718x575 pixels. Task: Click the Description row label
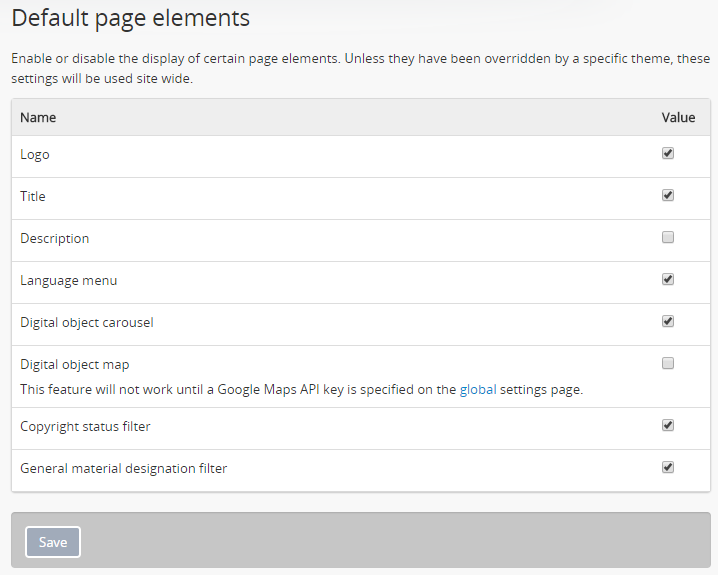coord(55,239)
